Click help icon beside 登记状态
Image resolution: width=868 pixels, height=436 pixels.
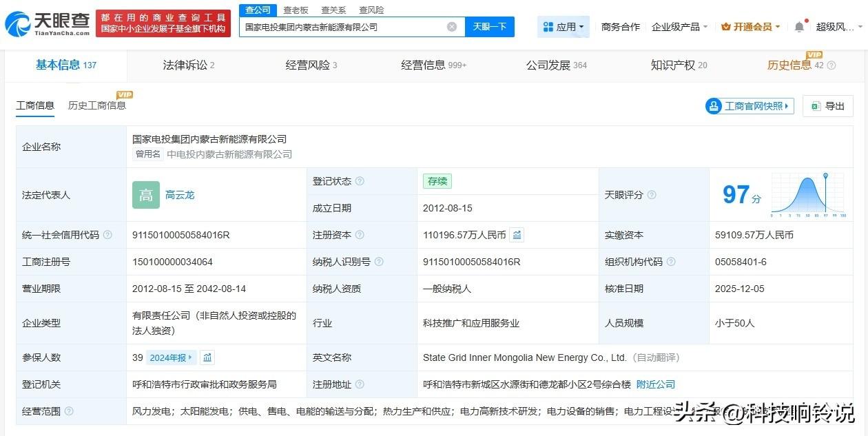(360, 181)
